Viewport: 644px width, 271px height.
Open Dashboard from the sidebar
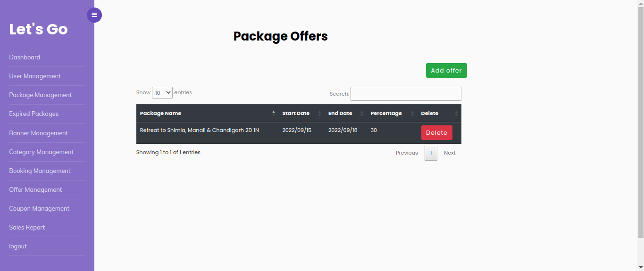coord(25,57)
